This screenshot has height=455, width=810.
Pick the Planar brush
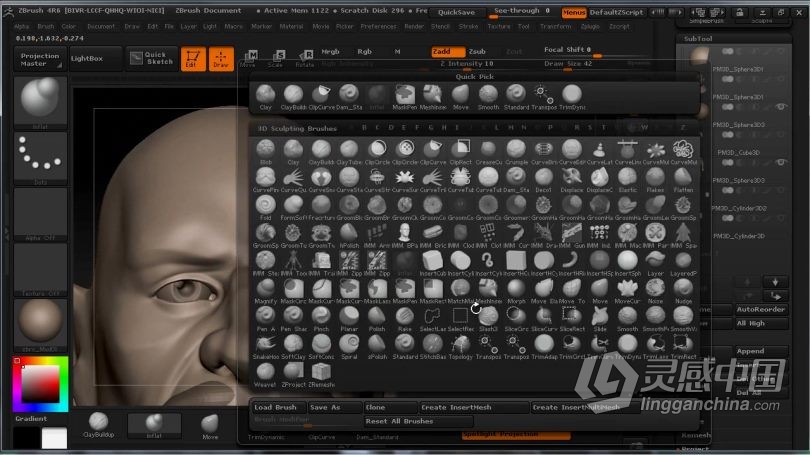349,320
